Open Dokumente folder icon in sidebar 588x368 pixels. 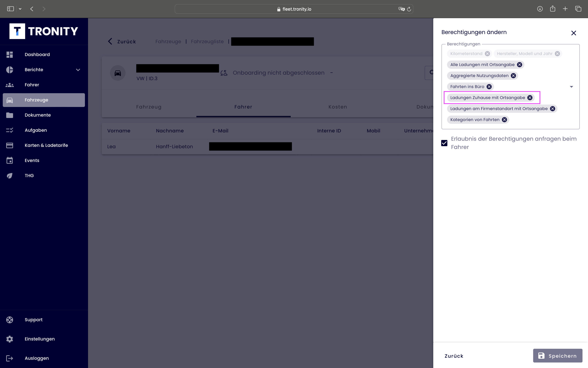(x=9, y=115)
